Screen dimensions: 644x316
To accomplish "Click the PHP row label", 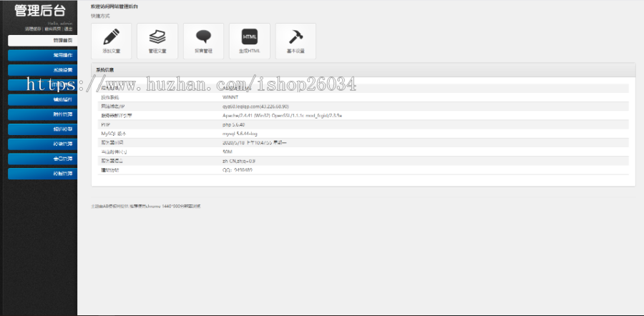I will click(105, 125).
